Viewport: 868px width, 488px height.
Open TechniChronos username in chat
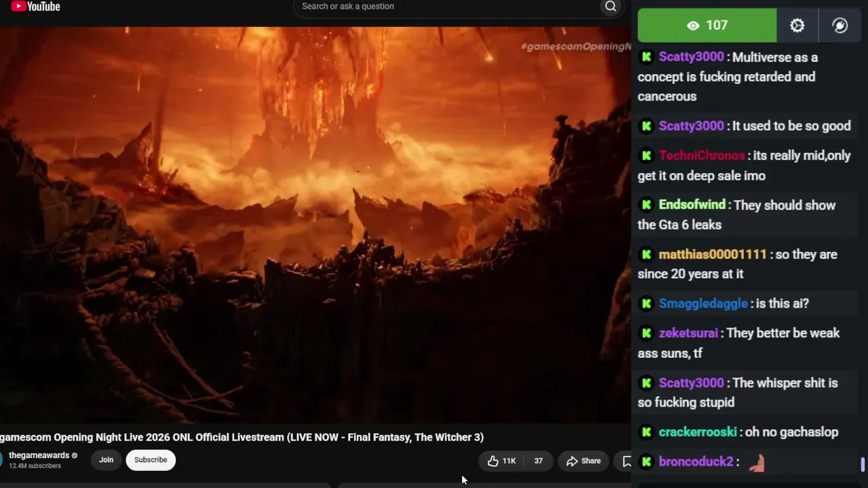tap(702, 155)
